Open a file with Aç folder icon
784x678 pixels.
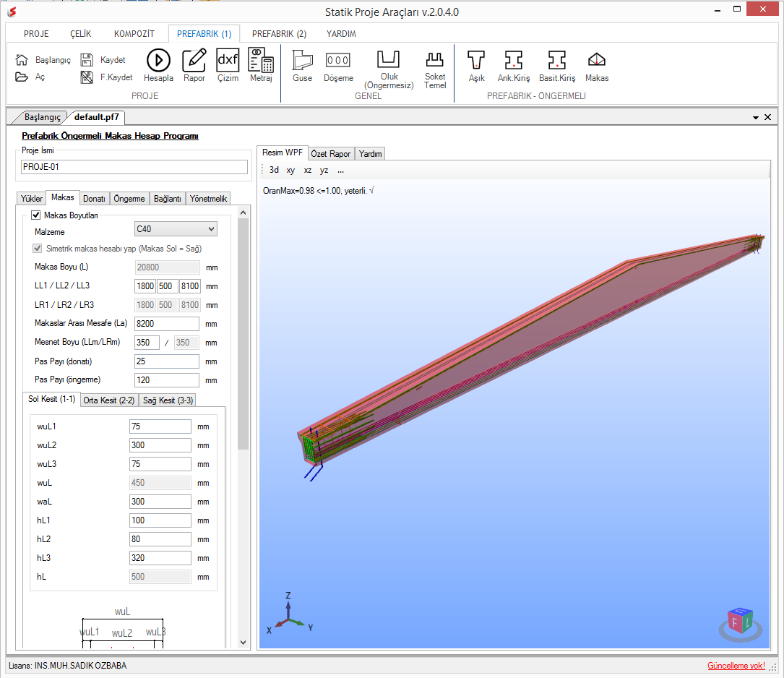[x=22, y=77]
